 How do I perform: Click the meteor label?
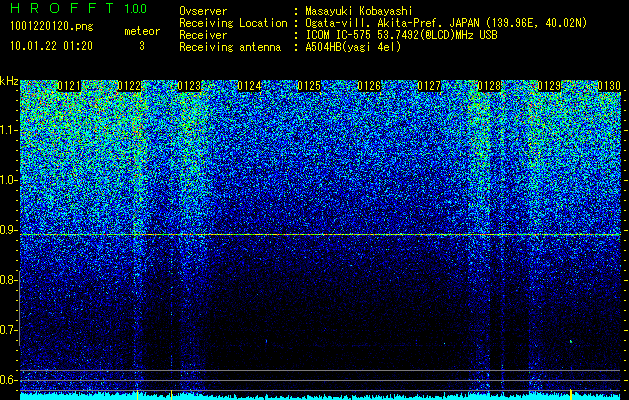(x=142, y=31)
